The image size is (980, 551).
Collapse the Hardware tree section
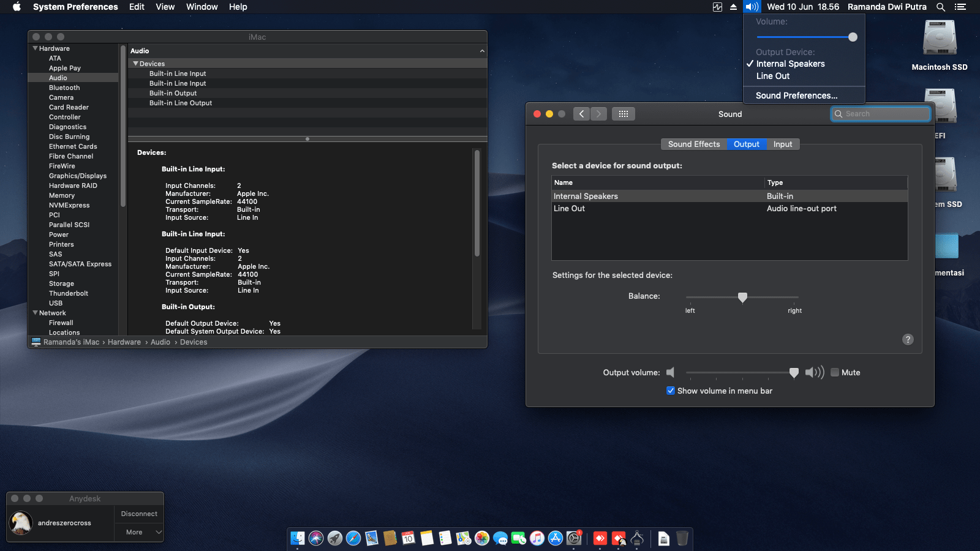point(35,48)
